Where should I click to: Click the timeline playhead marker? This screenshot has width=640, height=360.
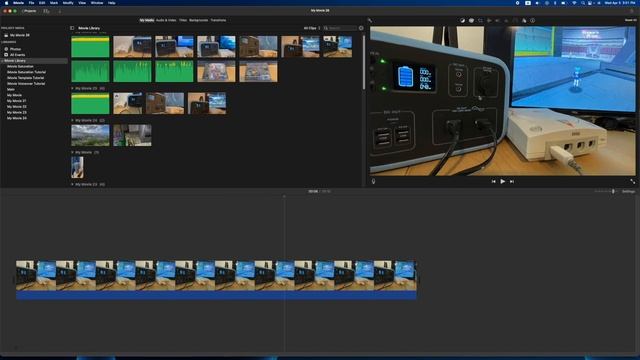pos(284,196)
